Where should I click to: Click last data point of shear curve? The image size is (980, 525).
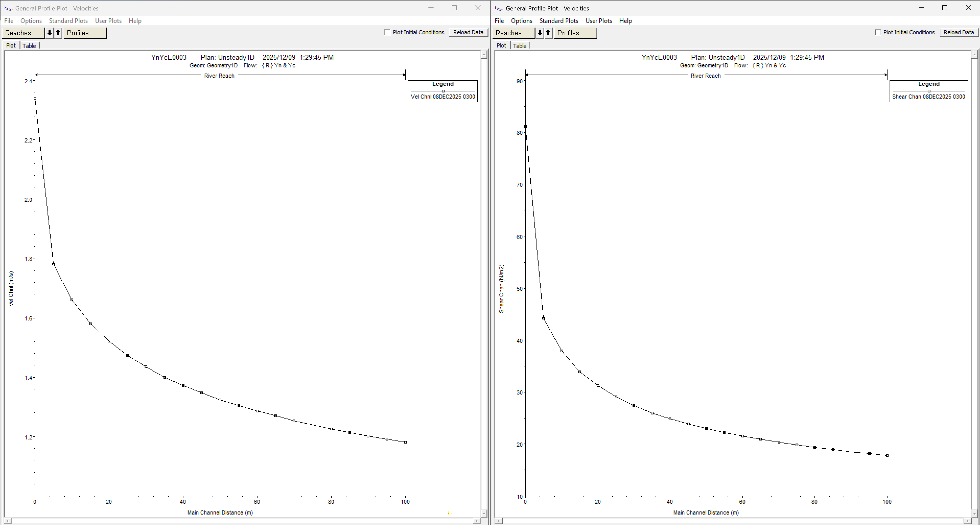(887, 456)
